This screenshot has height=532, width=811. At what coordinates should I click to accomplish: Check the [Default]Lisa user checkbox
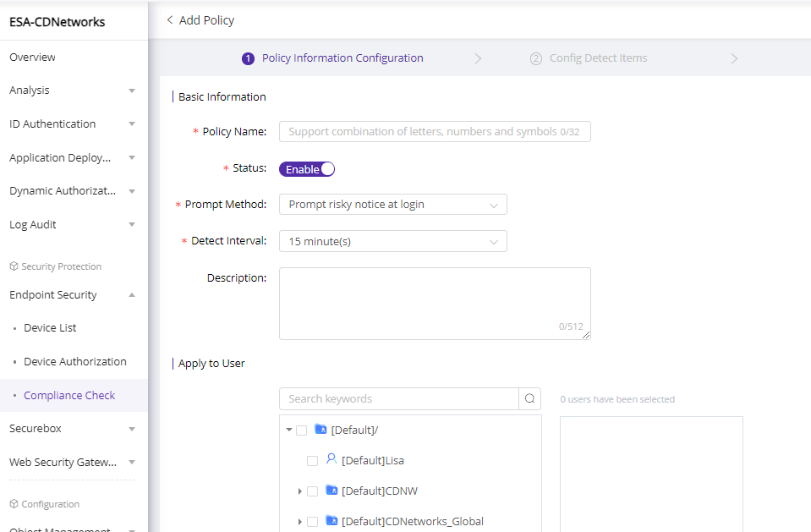pyautogui.click(x=312, y=461)
